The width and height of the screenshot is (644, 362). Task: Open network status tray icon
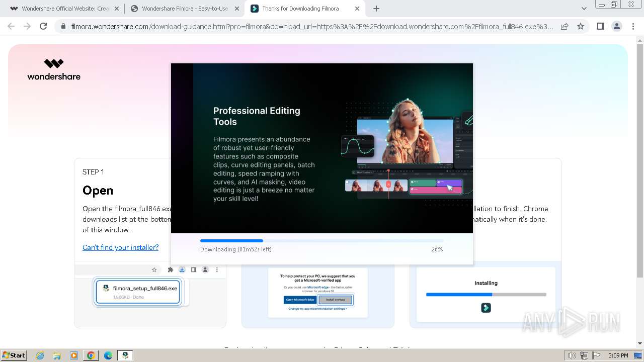coord(584,355)
